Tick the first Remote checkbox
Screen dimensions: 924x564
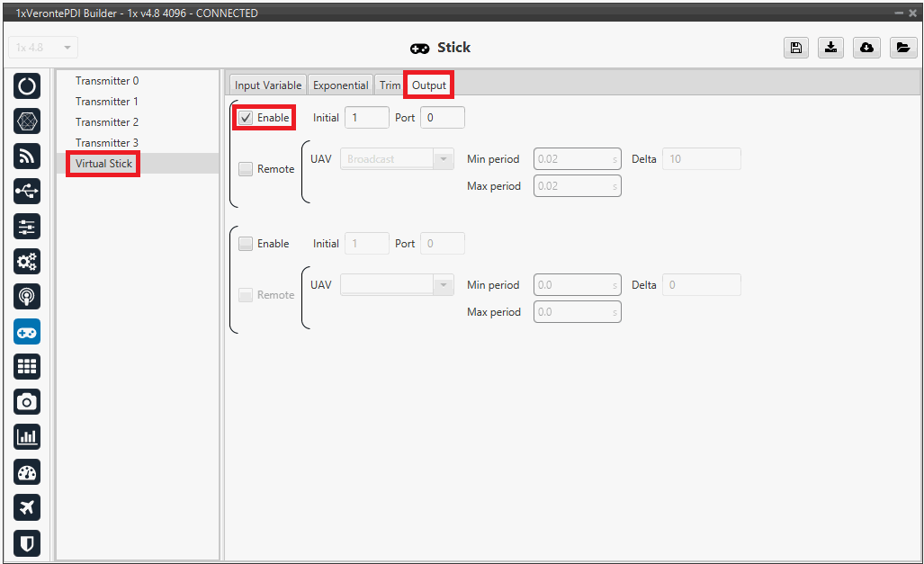[x=246, y=169]
